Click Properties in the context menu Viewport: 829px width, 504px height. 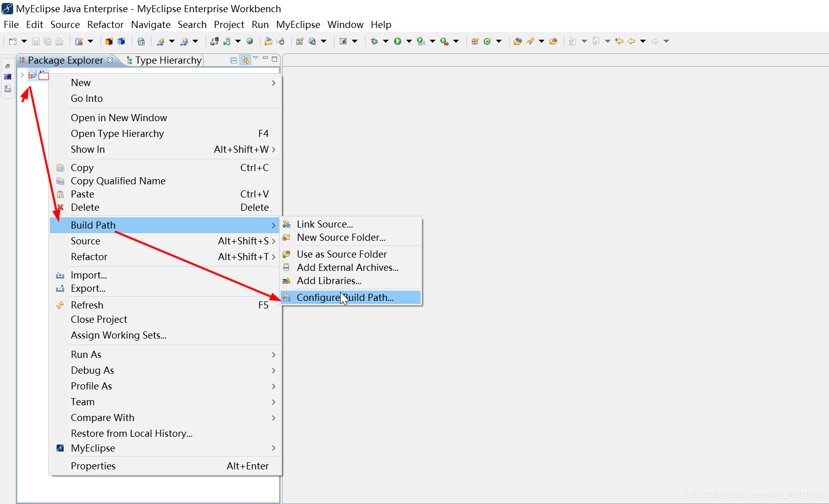pyautogui.click(x=165, y=466)
